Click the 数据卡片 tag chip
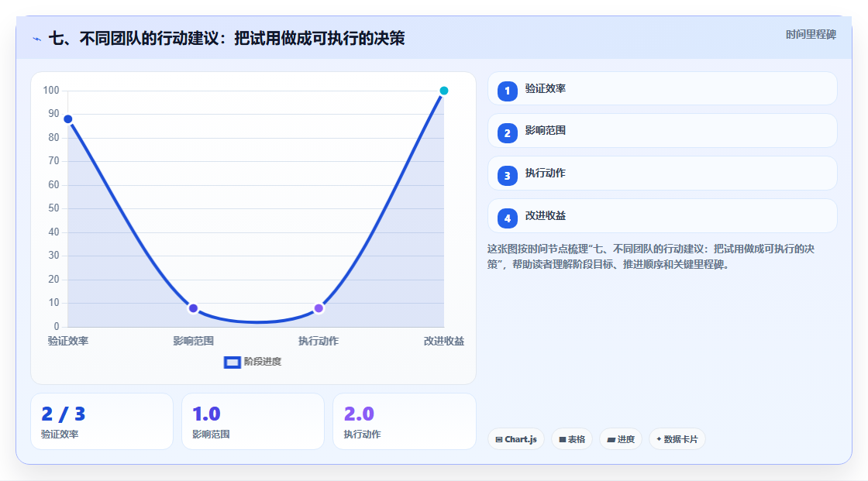This screenshot has width=868, height=481. (677, 439)
